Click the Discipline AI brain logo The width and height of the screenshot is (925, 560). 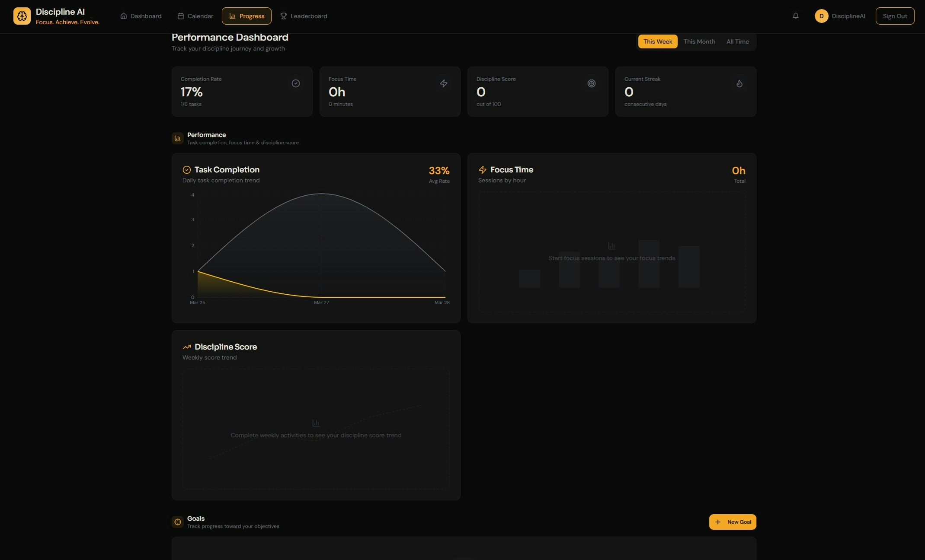tap(22, 16)
